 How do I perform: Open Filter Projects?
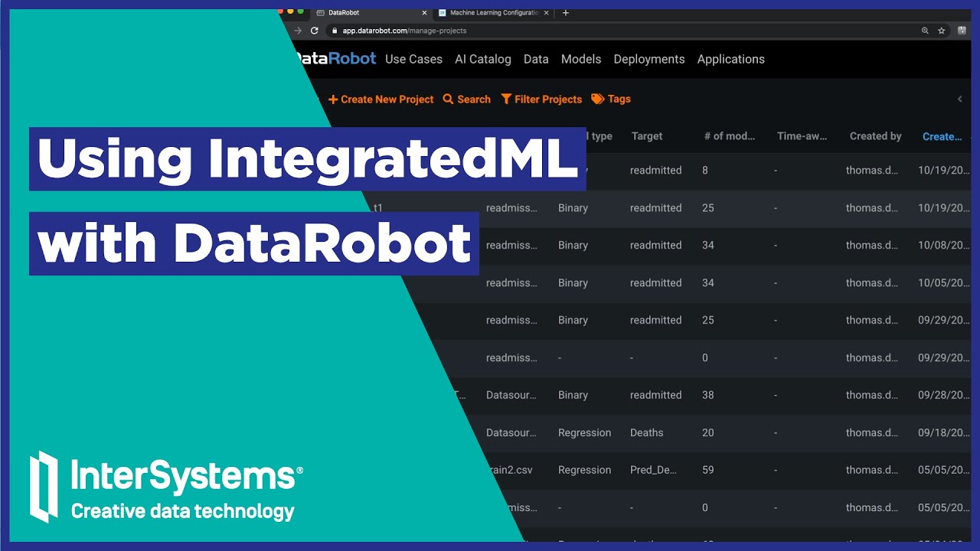tap(541, 99)
